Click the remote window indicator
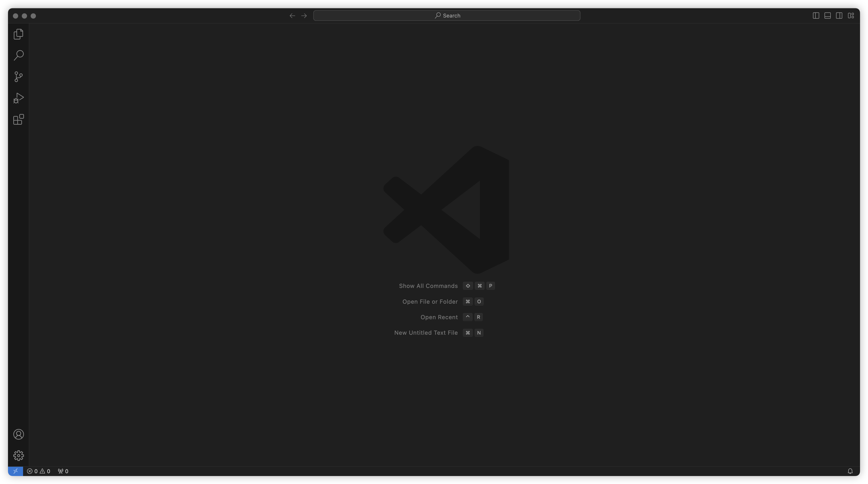This screenshot has height=484, width=868. coord(16,471)
